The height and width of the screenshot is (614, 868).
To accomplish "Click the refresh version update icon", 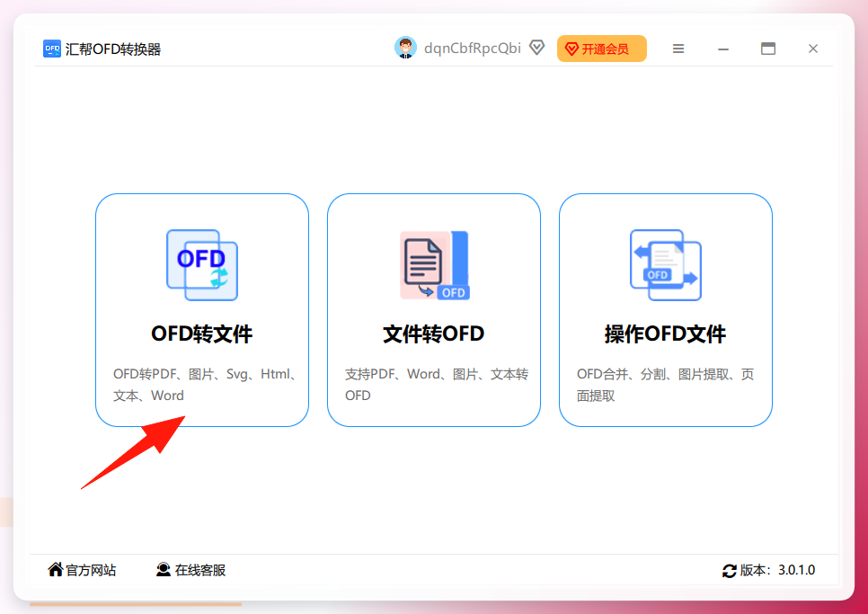I will pos(730,571).
